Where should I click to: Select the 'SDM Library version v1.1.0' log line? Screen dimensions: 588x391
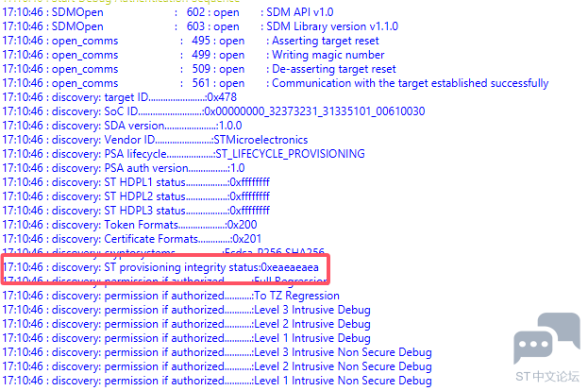point(200,26)
